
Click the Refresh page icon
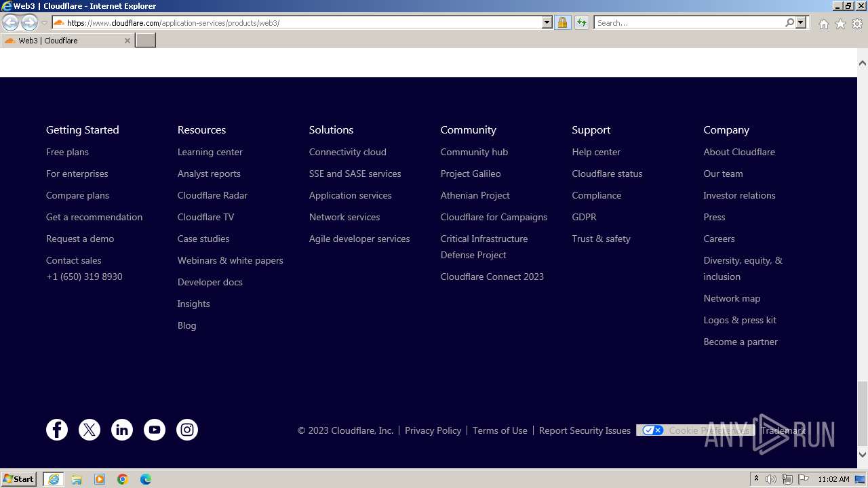click(582, 23)
